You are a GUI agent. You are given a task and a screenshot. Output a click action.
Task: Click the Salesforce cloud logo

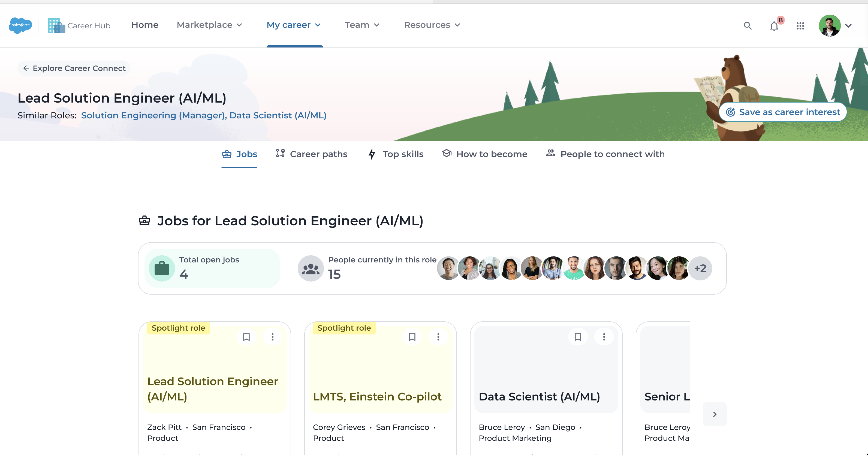click(x=20, y=25)
